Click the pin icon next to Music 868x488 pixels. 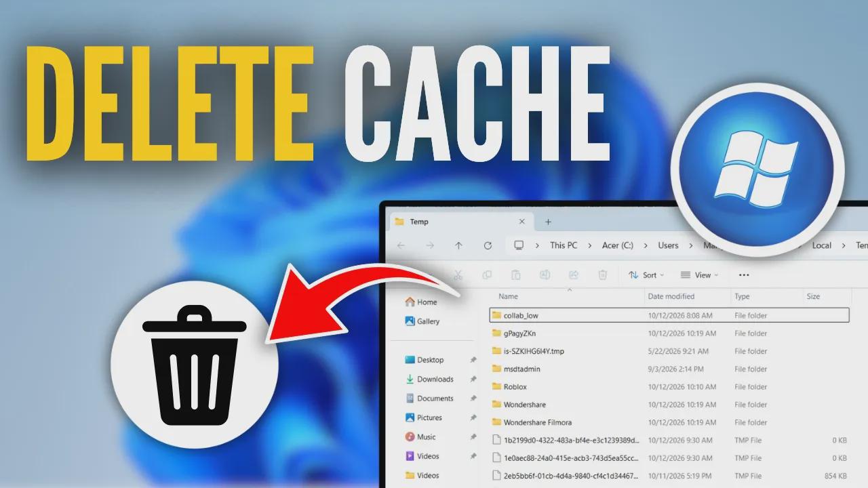pos(474,437)
